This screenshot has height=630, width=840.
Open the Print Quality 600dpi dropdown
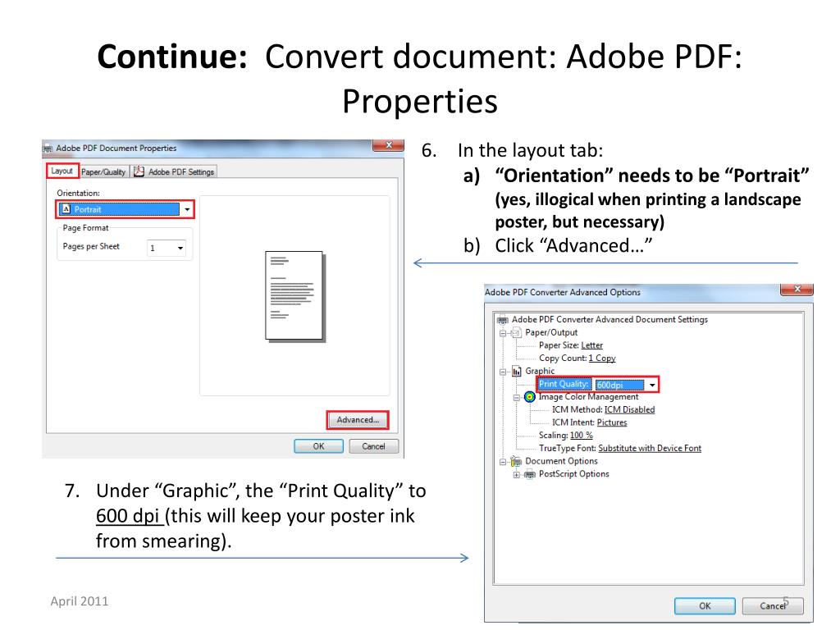[652, 385]
